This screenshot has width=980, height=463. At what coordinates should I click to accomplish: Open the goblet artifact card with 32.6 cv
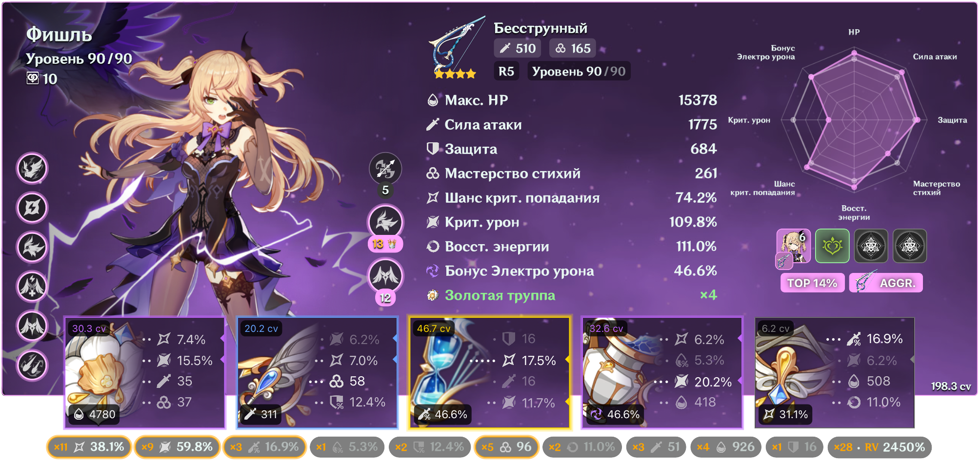point(662,373)
